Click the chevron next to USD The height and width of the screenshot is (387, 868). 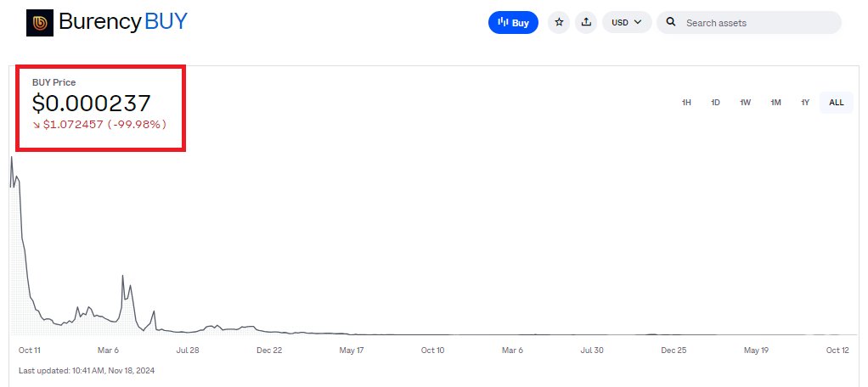[638, 23]
